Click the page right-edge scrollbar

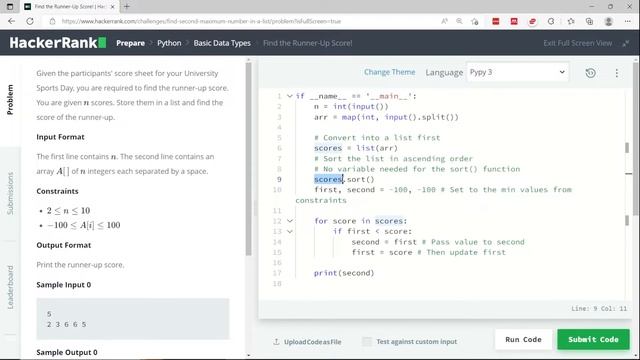click(x=636, y=139)
